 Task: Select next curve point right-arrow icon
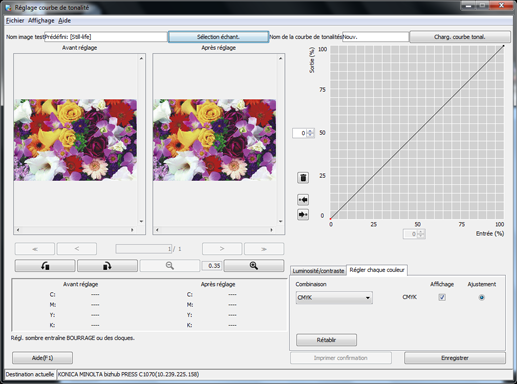coord(303,214)
